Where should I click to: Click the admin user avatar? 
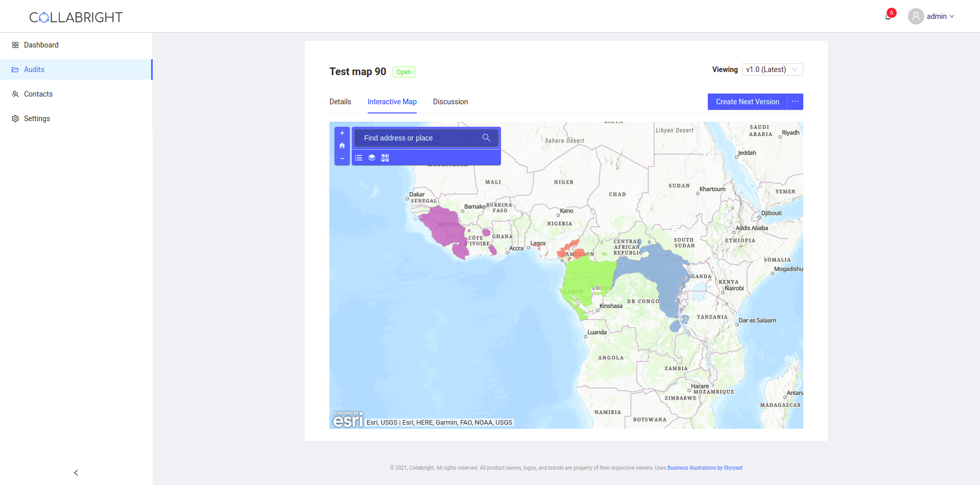click(916, 16)
